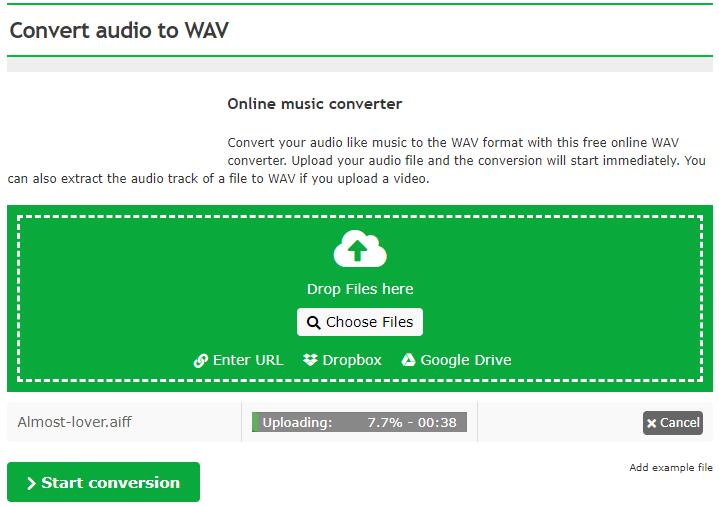The height and width of the screenshot is (507, 719).
Task: Open the Enter URL option
Action: (238, 360)
